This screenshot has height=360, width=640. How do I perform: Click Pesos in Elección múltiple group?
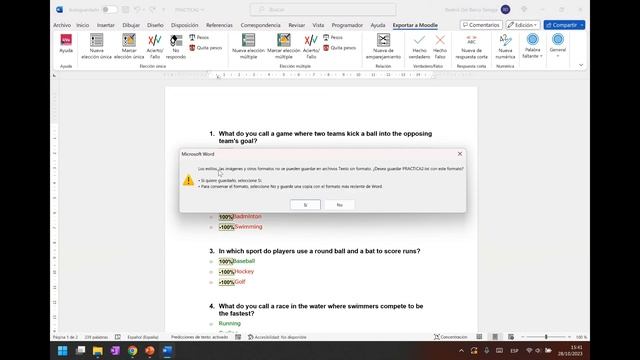[x=333, y=37]
